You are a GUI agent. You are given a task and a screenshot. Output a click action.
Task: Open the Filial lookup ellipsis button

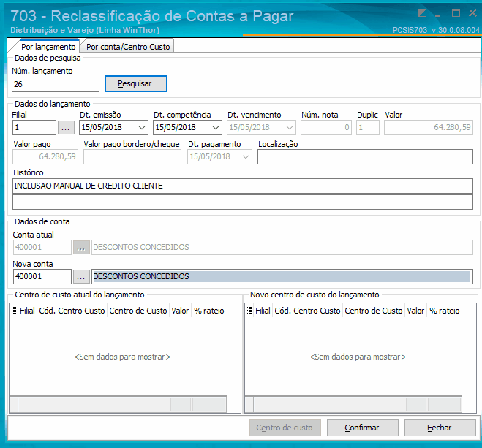tap(66, 127)
